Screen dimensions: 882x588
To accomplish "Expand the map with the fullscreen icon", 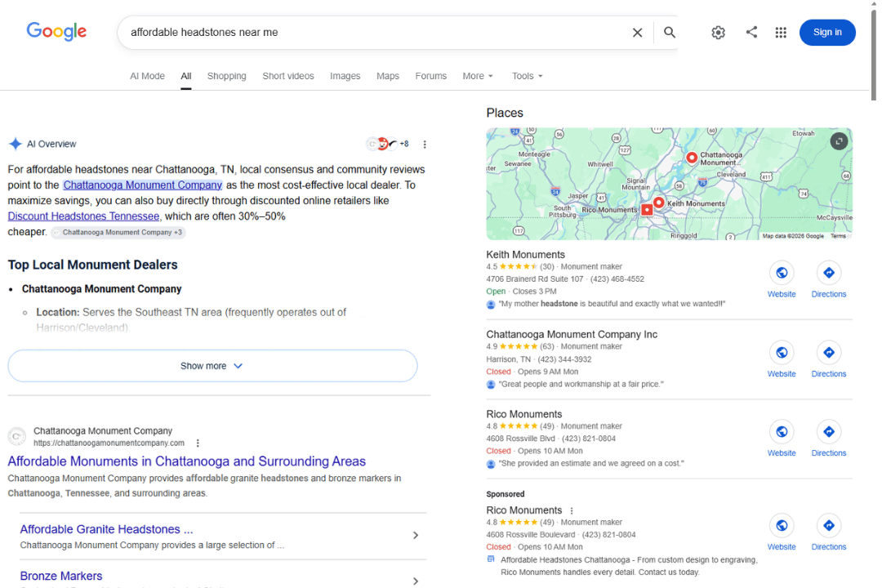I will tap(839, 141).
